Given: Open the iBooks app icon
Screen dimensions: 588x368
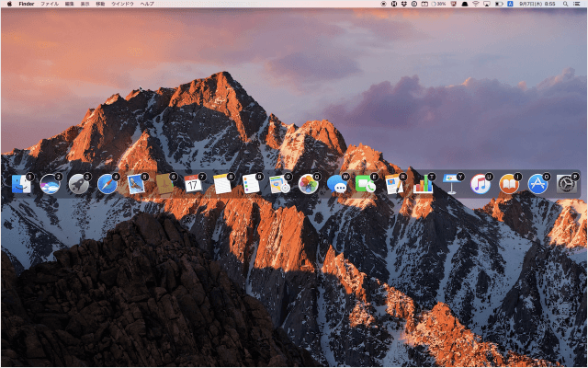Looking at the screenshot, I should tap(509, 184).
